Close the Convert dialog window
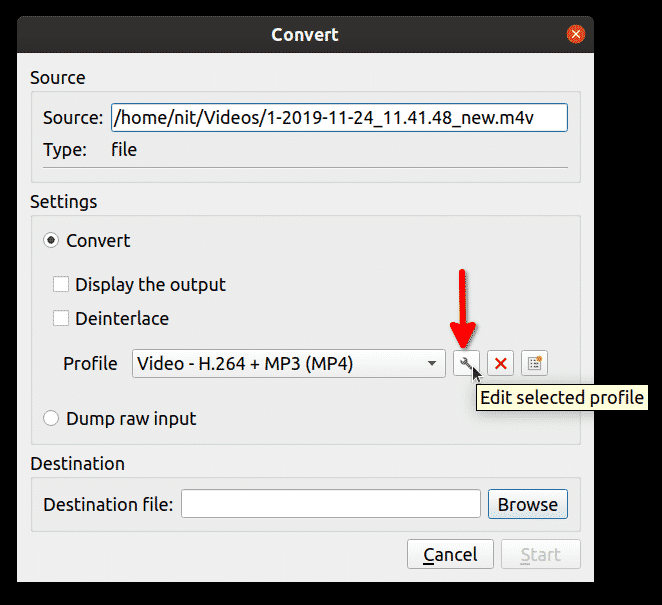Viewport: 662px width, 605px height. tap(576, 35)
